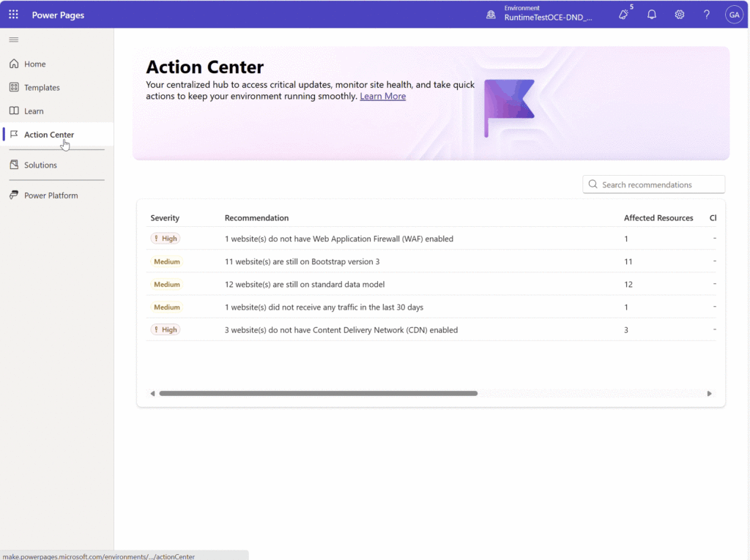This screenshot has width=750, height=560.
Task: Open the Settings gear icon
Action: point(680,15)
